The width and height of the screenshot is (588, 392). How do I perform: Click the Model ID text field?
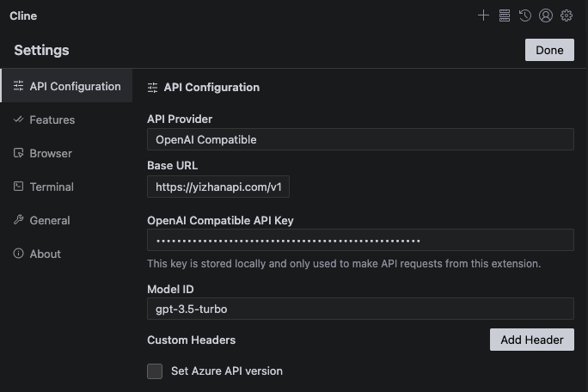pyautogui.click(x=360, y=309)
